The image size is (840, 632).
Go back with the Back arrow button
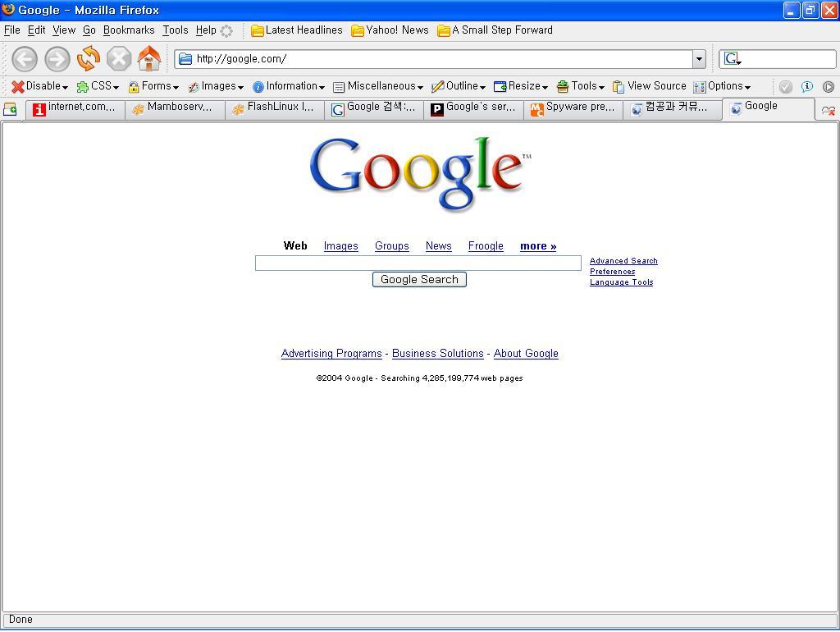click(25, 59)
